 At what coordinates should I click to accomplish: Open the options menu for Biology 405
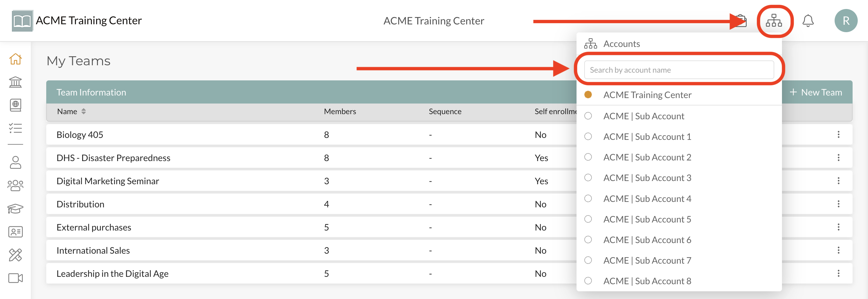pyautogui.click(x=838, y=135)
